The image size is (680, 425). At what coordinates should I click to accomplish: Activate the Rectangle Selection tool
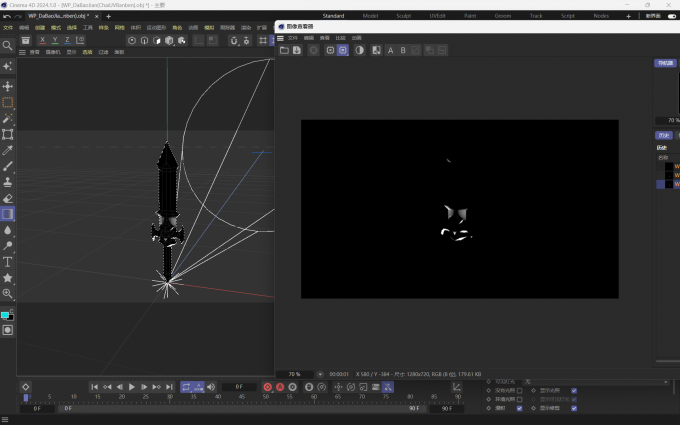(7, 102)
